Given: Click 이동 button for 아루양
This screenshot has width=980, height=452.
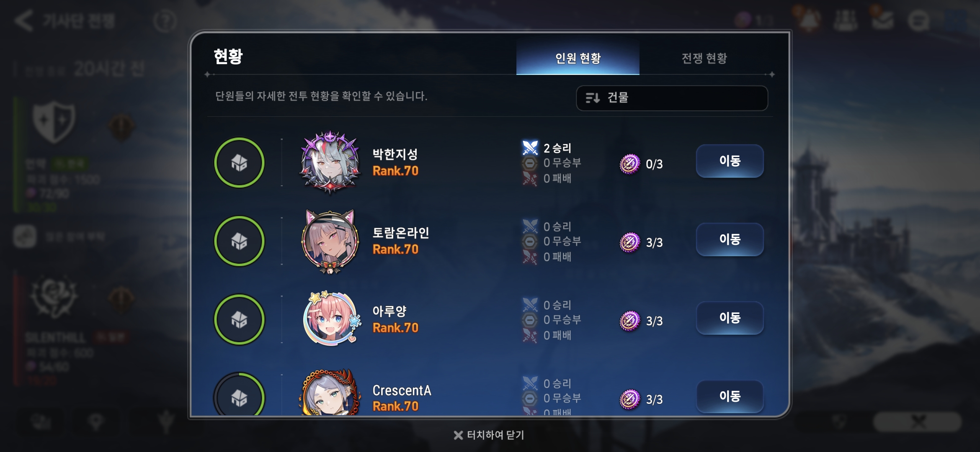Looking at the screenshot, I should 730,318.
